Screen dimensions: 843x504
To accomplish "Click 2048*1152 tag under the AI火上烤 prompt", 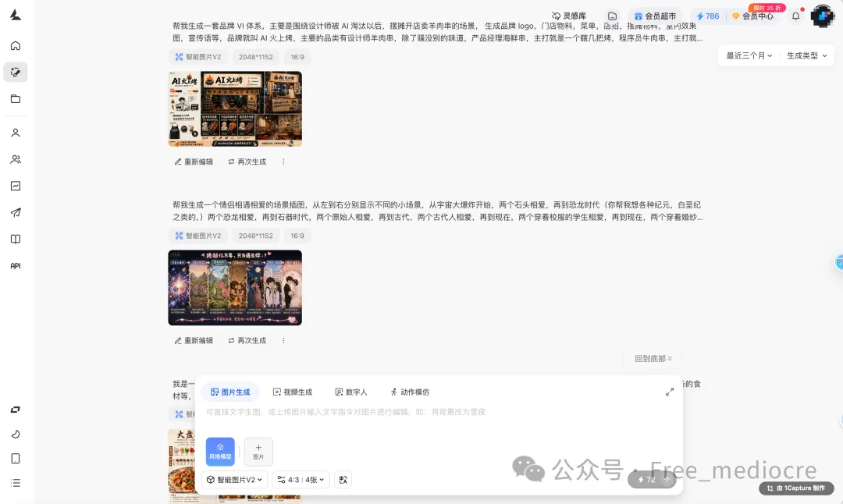I will (x=256, y=57).
